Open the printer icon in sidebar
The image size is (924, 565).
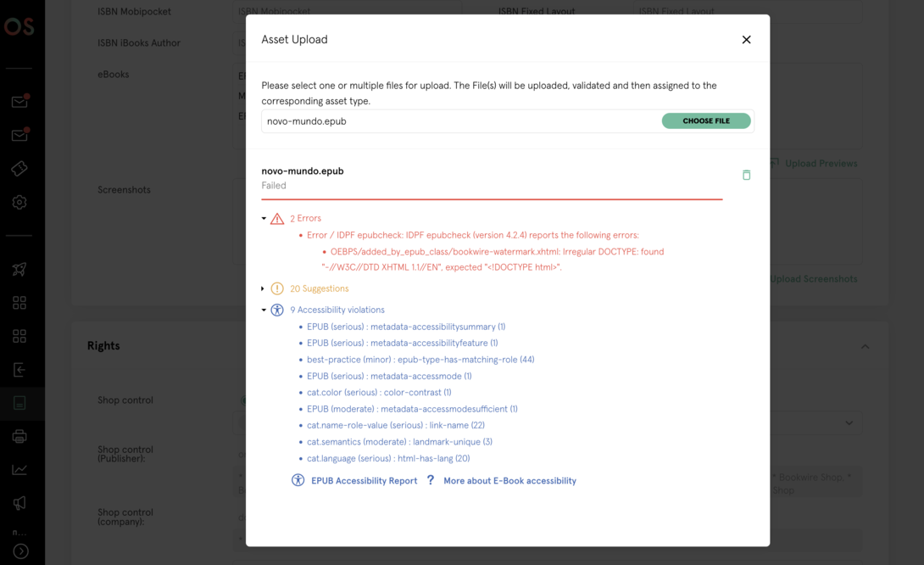point(19,437)
